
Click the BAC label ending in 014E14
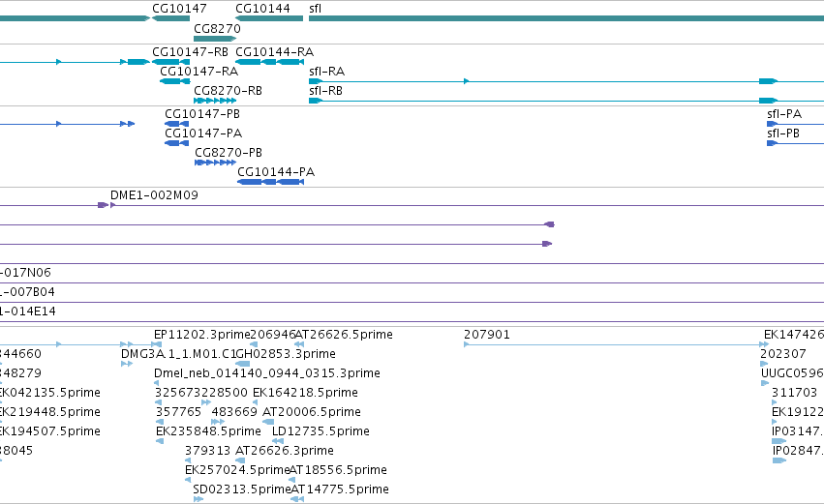pyautogui.click(x=28, y=311)
